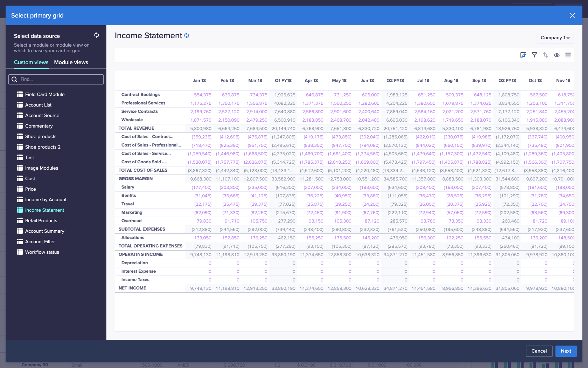Select the grid icon beside Income Statement
The width and height of the screenshot is (588, 368).
point(20,210)
